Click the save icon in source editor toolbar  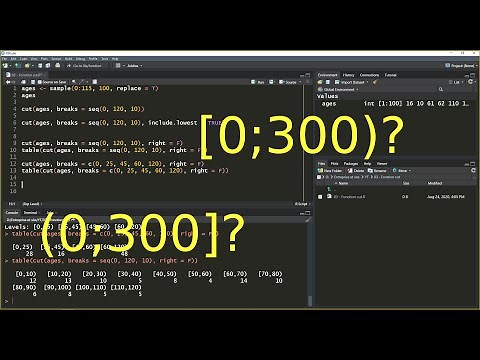point(33,82)
